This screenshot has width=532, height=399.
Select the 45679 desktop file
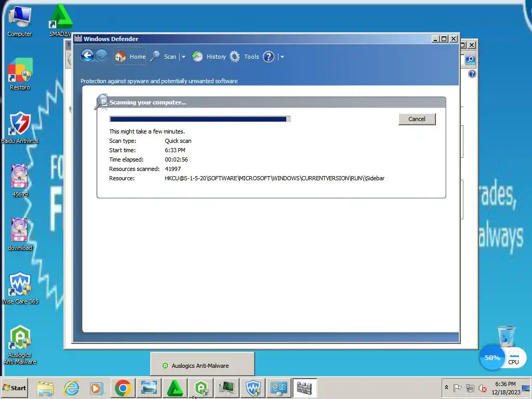[x=20, y=181]
